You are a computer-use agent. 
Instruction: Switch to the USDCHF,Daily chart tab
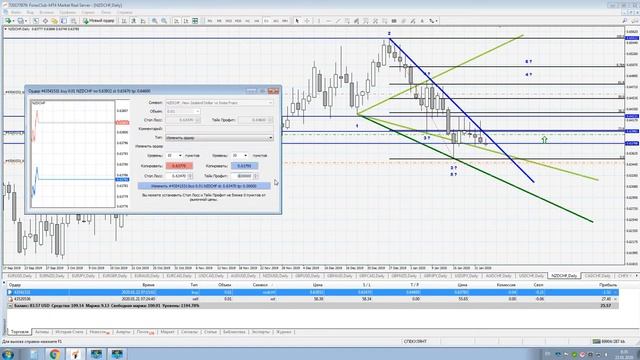[531, 276]
